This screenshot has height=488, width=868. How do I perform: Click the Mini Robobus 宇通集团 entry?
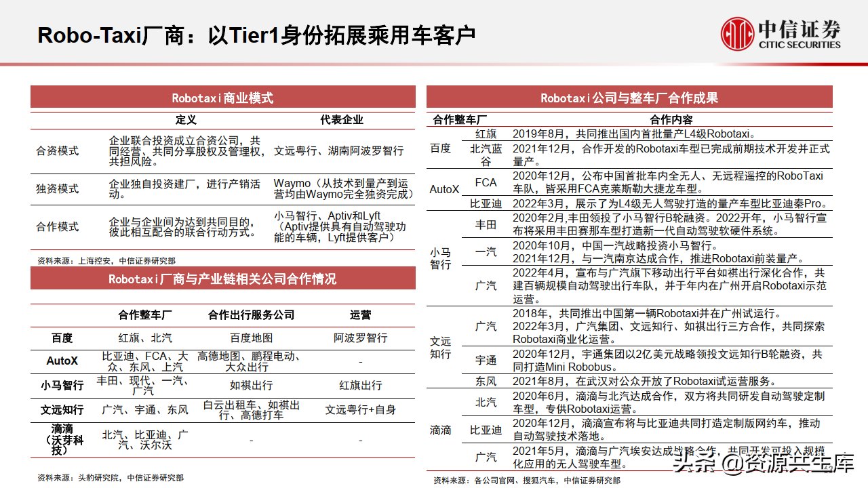coord(667,360)
